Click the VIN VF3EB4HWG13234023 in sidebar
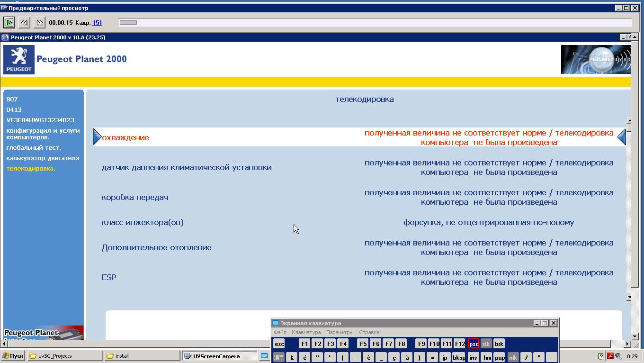Image resolution: width=644 pixels, height=363 pixels. tap(40, 120)
